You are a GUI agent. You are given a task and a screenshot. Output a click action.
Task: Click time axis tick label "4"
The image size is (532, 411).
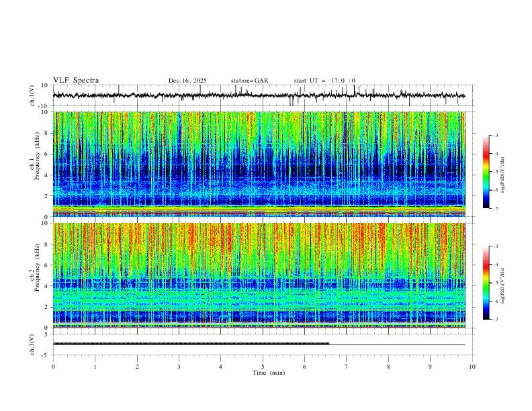click(220, 367)
